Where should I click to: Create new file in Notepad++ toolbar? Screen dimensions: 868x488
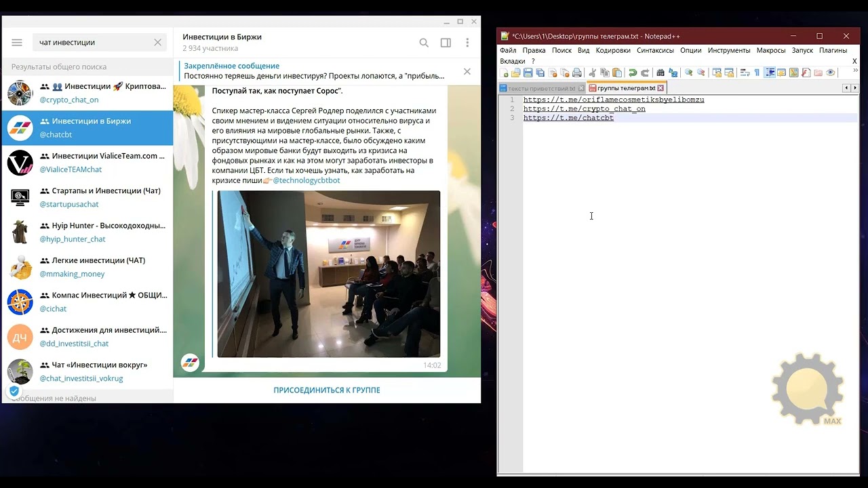point(505,73)
